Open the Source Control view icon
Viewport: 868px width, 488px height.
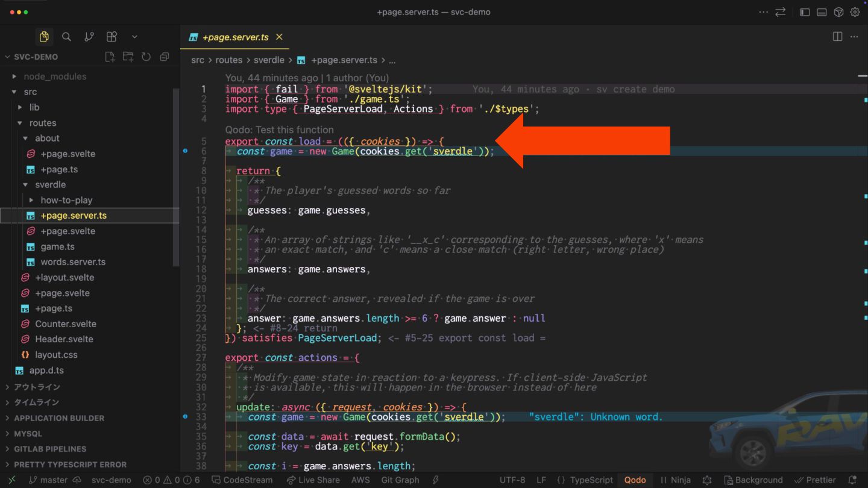(x=89, y=37)
